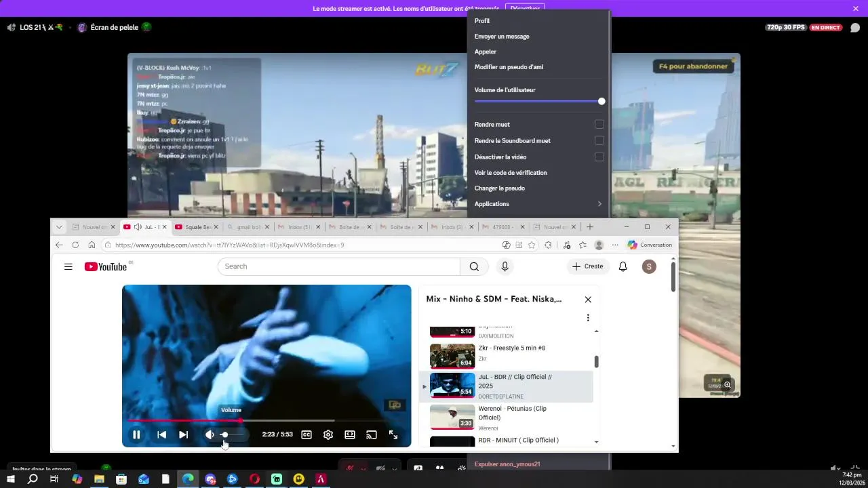Refresh the browser page
868x488 pixels.
(75, 245)
